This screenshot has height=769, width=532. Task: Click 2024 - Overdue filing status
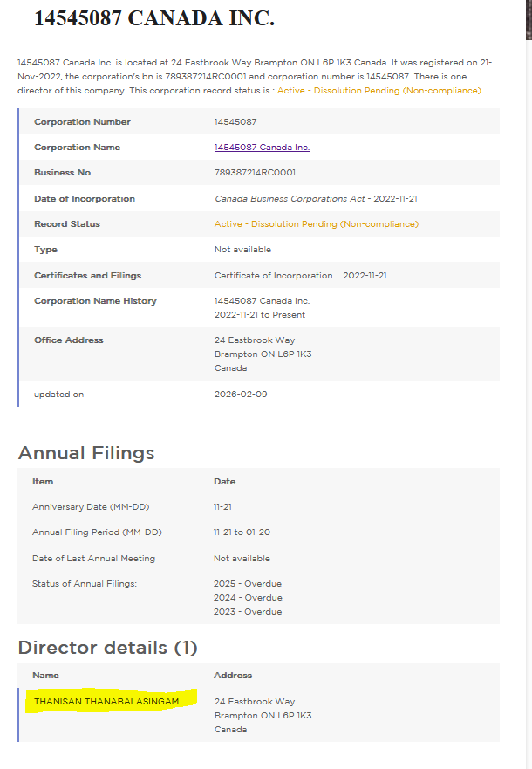248,598
